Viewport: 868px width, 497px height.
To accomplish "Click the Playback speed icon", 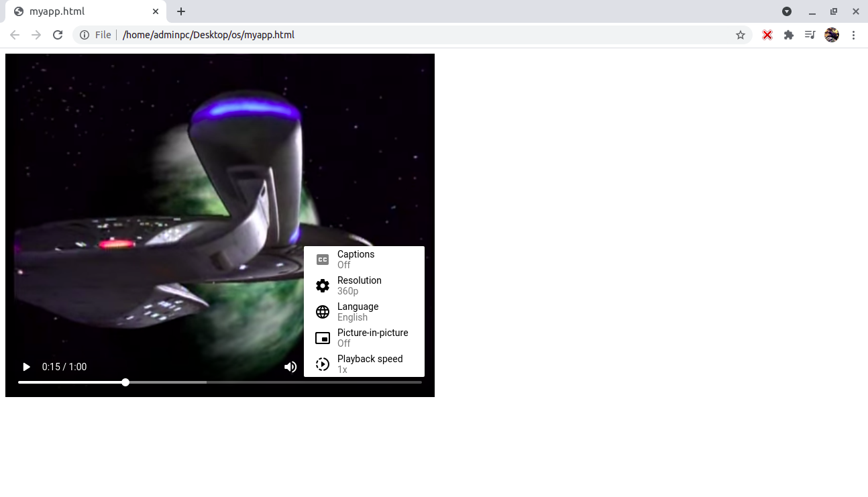I will click(323, 364).
